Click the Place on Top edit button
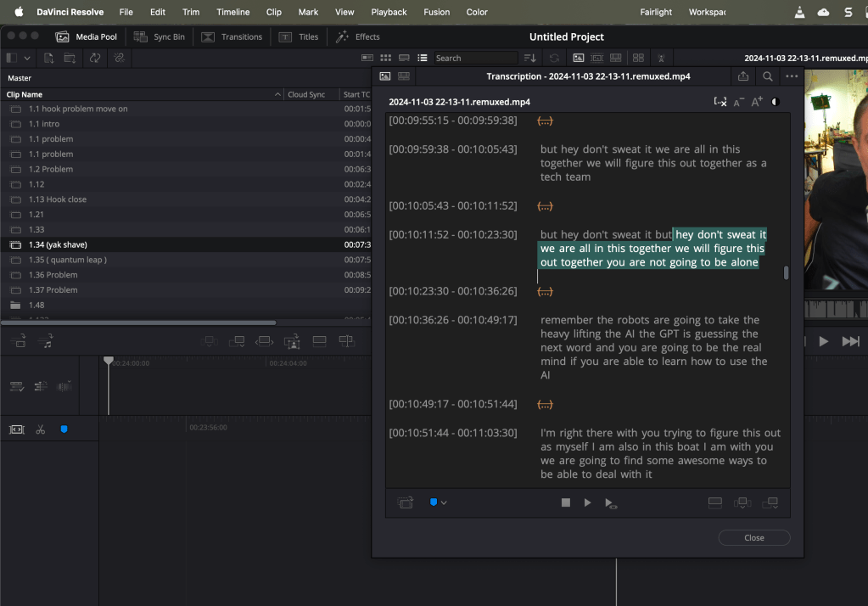 coord(319,341)
